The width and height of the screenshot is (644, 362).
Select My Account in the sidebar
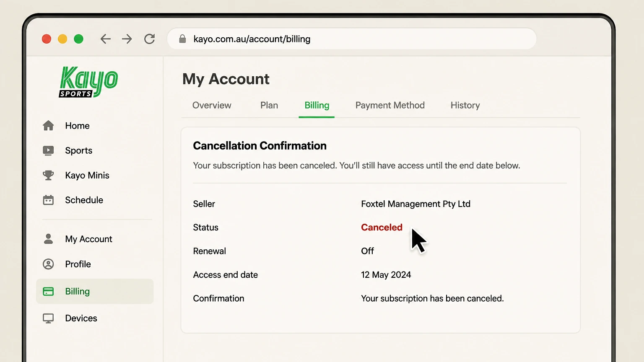tap(88, 239)
